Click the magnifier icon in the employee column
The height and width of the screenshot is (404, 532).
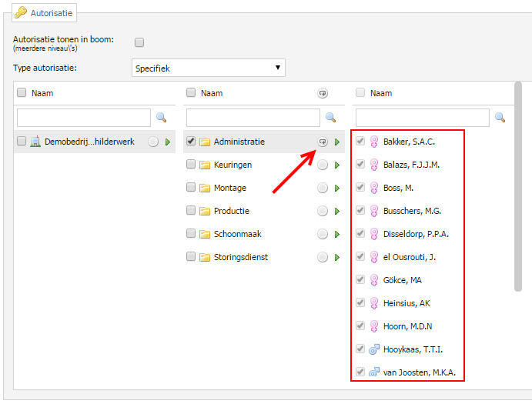[500, 118]
